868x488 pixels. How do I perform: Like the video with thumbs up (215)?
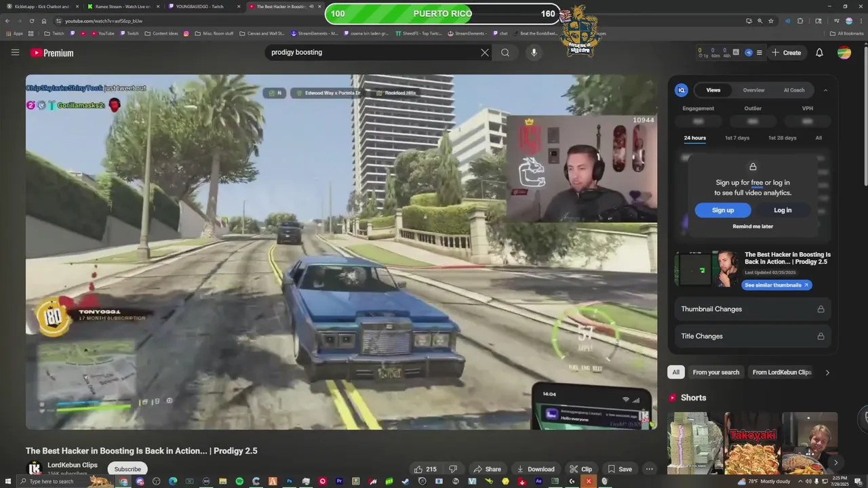(425, 469)
